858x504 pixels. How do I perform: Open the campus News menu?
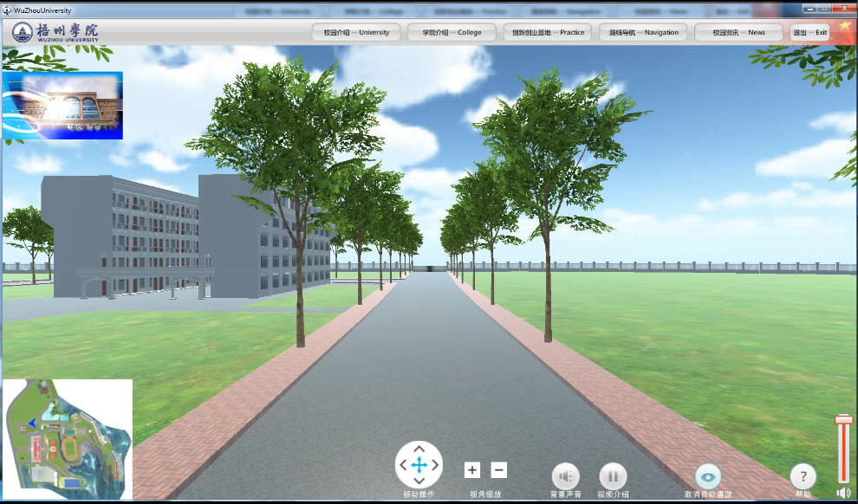click(x=739, y=32)
